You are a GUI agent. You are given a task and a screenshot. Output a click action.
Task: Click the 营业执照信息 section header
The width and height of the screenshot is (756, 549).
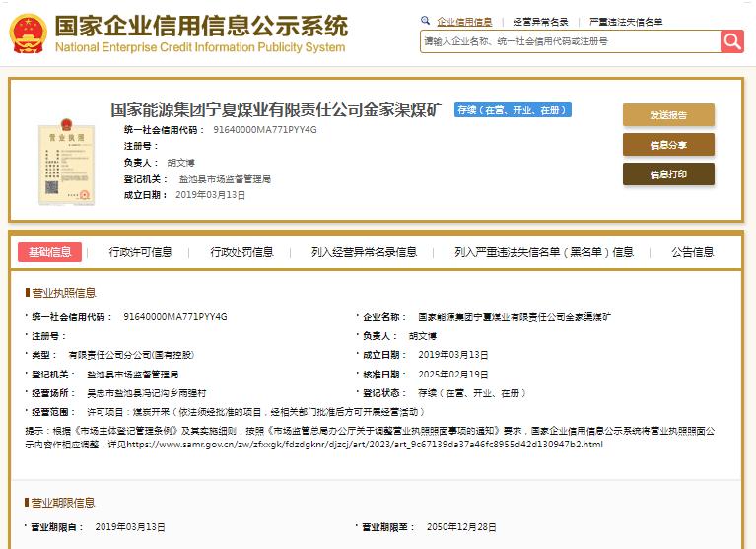(64, 293)
